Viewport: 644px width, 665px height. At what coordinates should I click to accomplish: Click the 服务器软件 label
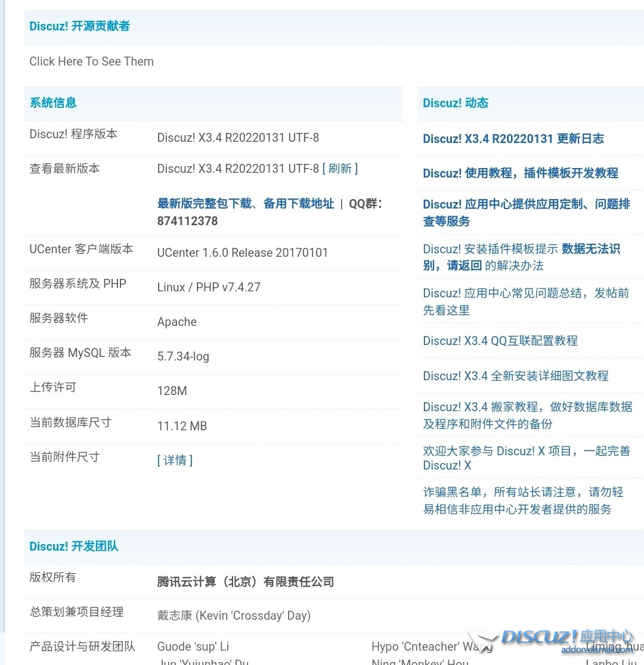58,318
